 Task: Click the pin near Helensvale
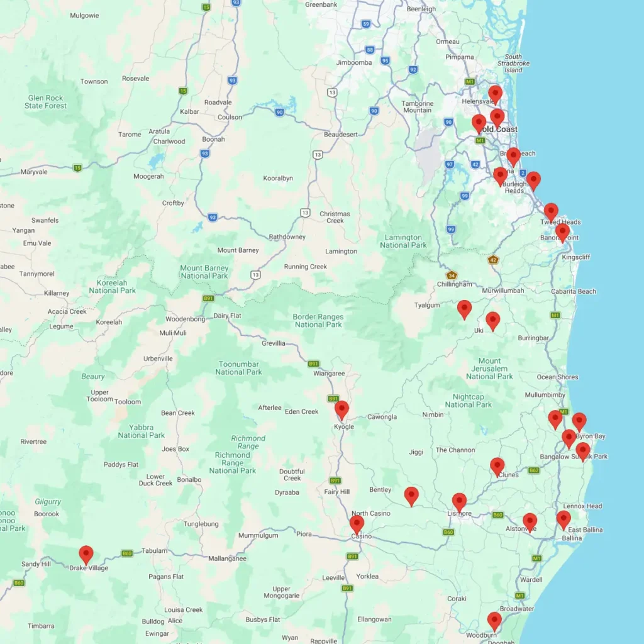point(495,94)
